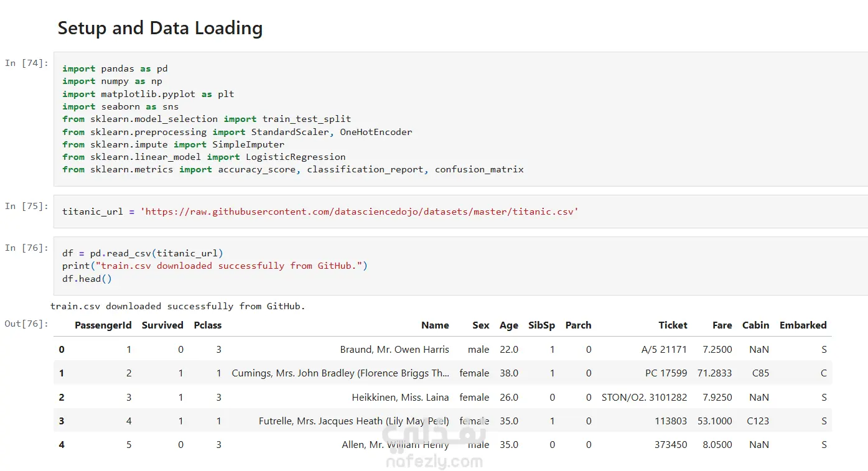Click the In [74] imports code cell
The image size is (868, 471).
(460, 119)
